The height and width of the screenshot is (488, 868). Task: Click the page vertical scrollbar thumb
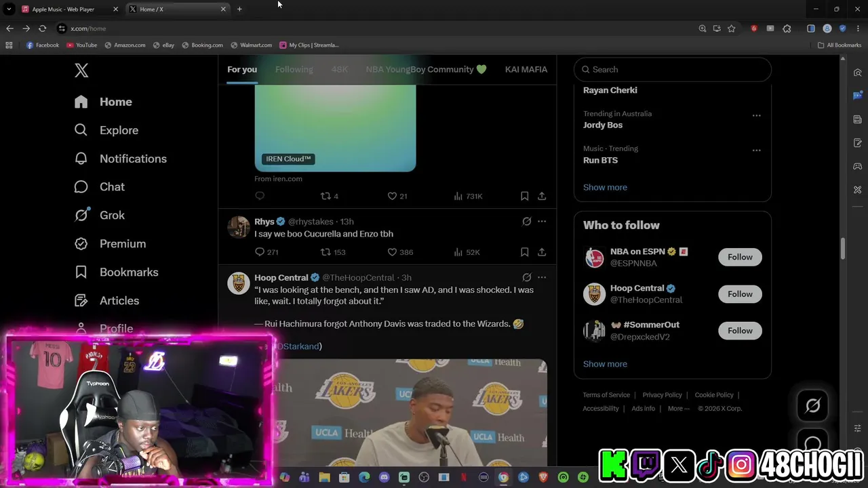[843, 248]
